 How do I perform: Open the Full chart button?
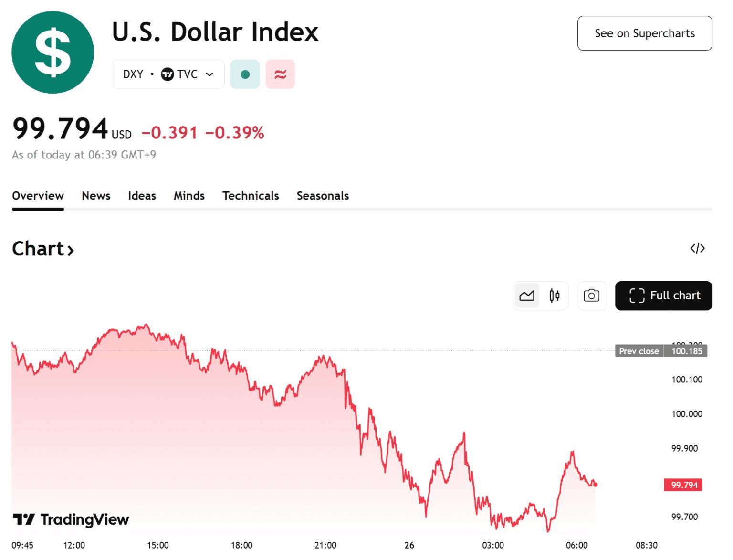coord(663,296)
